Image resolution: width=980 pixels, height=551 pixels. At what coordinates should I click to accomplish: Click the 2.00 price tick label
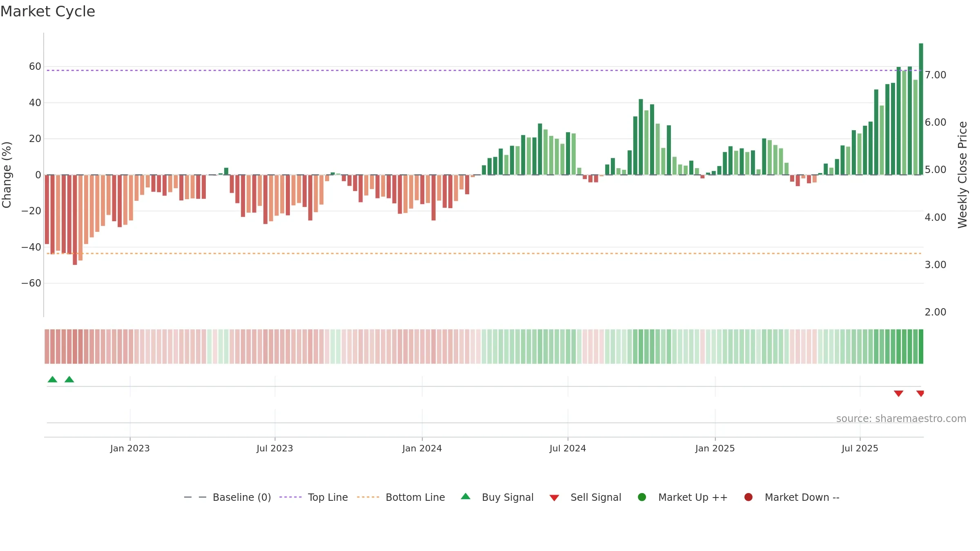point(935,312)
